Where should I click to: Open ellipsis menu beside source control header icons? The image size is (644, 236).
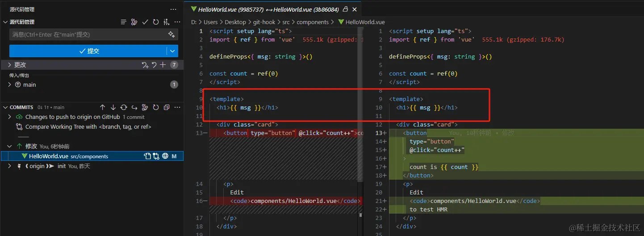177,22
